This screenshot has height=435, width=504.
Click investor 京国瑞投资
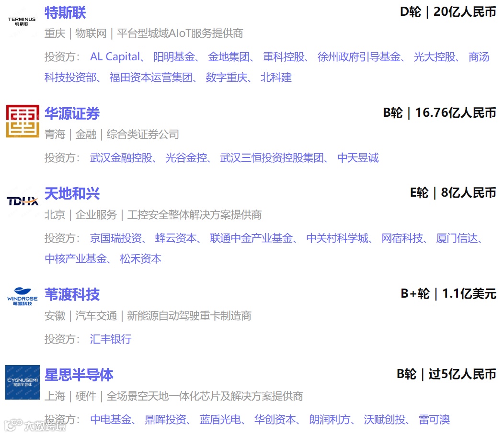116,238
